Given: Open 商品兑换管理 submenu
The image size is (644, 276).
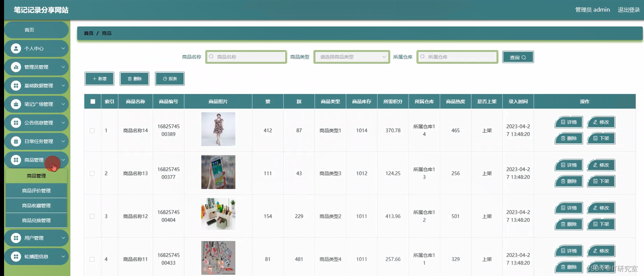Looking at the screenshot, I should [36, 221].
